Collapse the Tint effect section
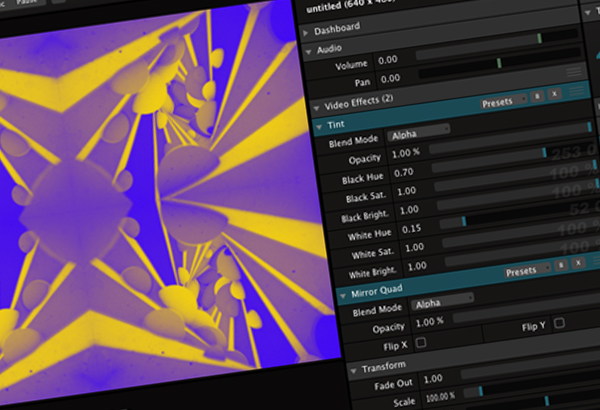 click(319, 126)
